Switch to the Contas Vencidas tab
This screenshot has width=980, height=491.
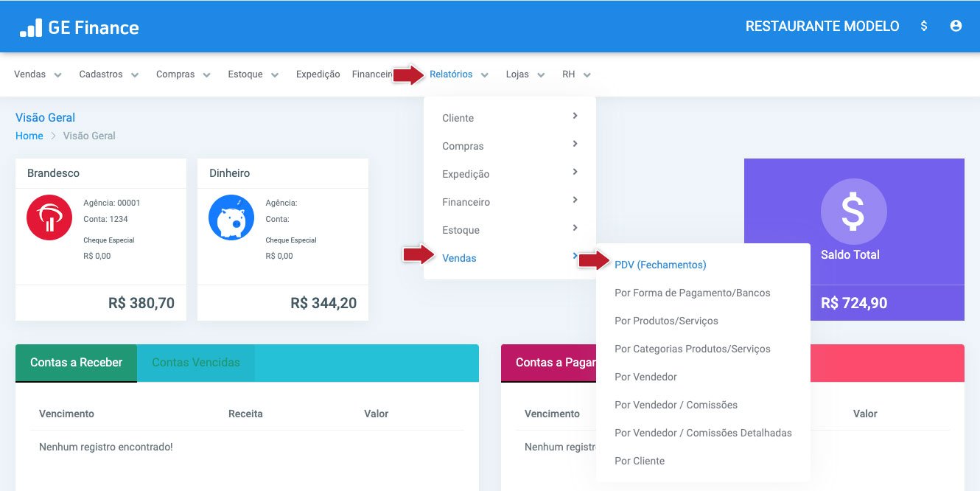tap(195, 363)
